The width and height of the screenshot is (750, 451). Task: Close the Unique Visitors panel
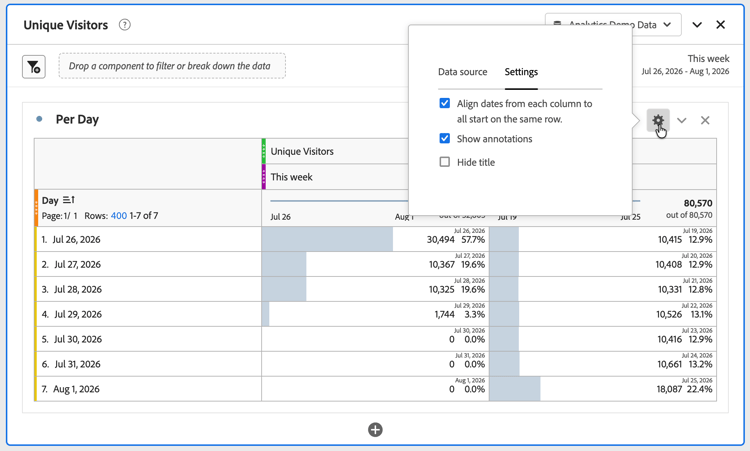tap(720, 25)
